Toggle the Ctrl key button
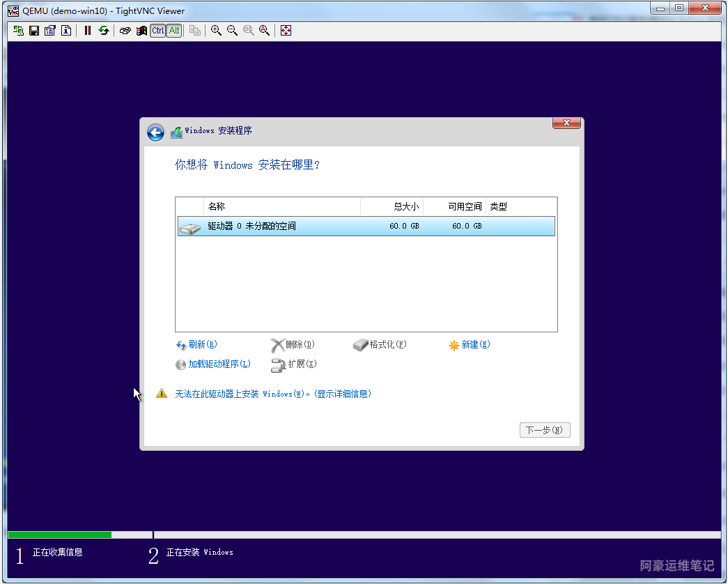This screenshot has height=584, width=728. (x=158, y=31)
